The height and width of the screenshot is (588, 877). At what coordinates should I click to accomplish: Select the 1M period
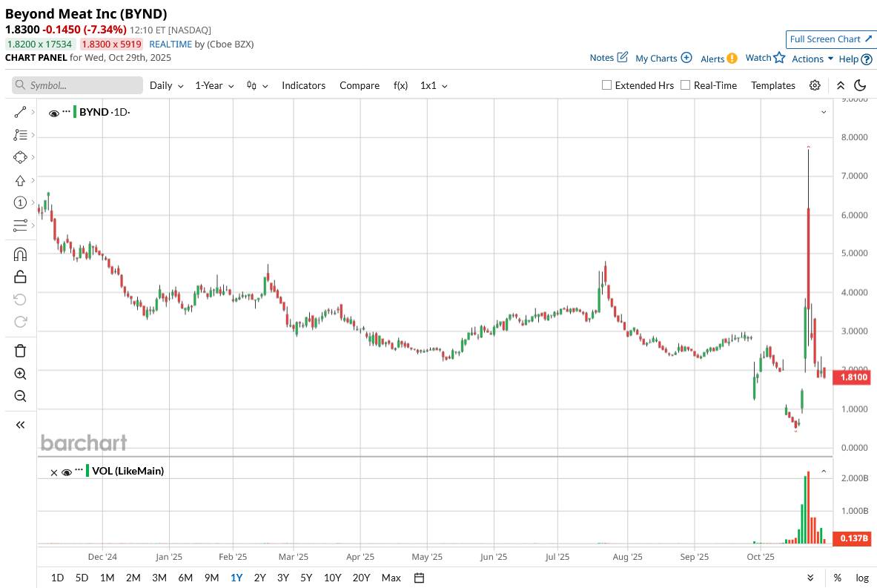(107, 578)
